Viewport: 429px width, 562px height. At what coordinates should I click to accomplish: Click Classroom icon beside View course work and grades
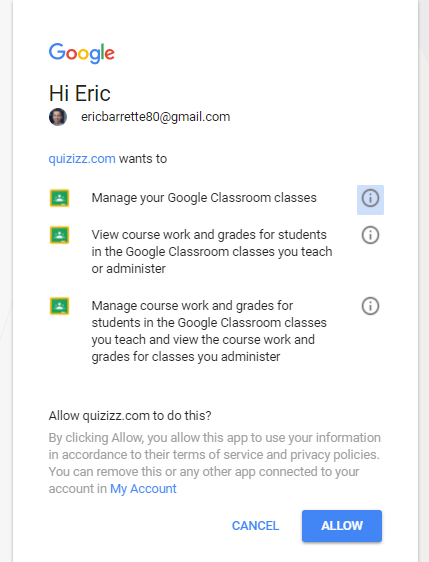(59, 235)
